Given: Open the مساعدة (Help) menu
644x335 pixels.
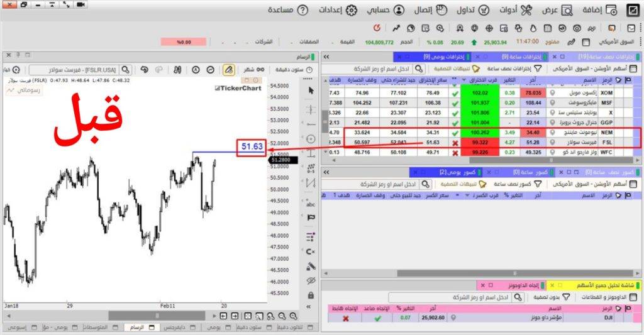Looking at the screenshot, I should point(288,10).
